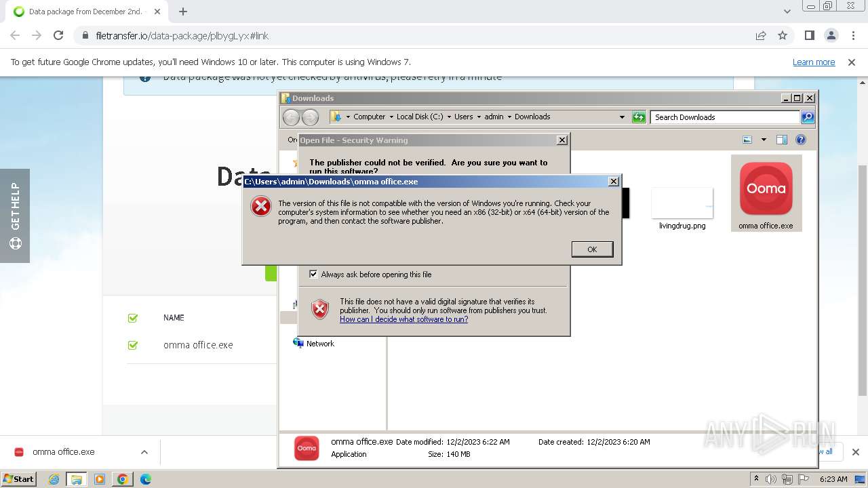Toggle the Chrome side panel icon
868x488 pixels.
[x=809, y=35]
